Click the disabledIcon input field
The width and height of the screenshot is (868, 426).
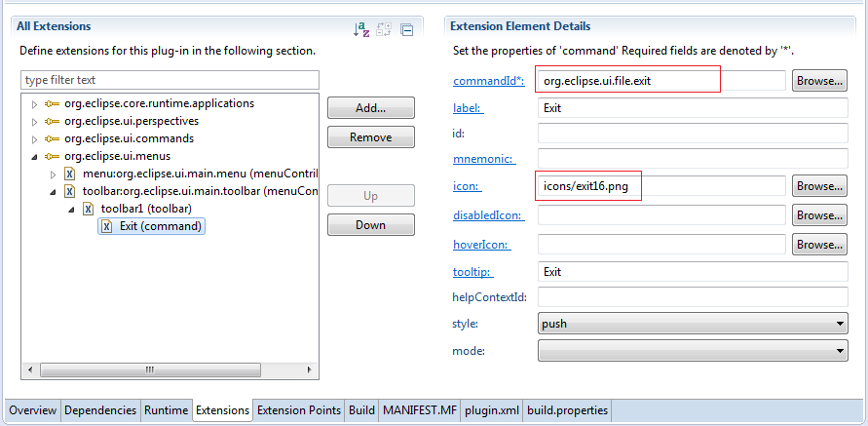click(x=661, y=214)
